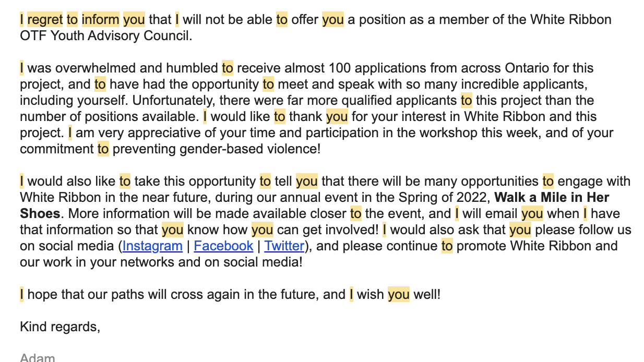Viewport: 644px width, 362px height.
Task: Click the "OTF Youth Advisory Council" text
Action: pos(105,36)
